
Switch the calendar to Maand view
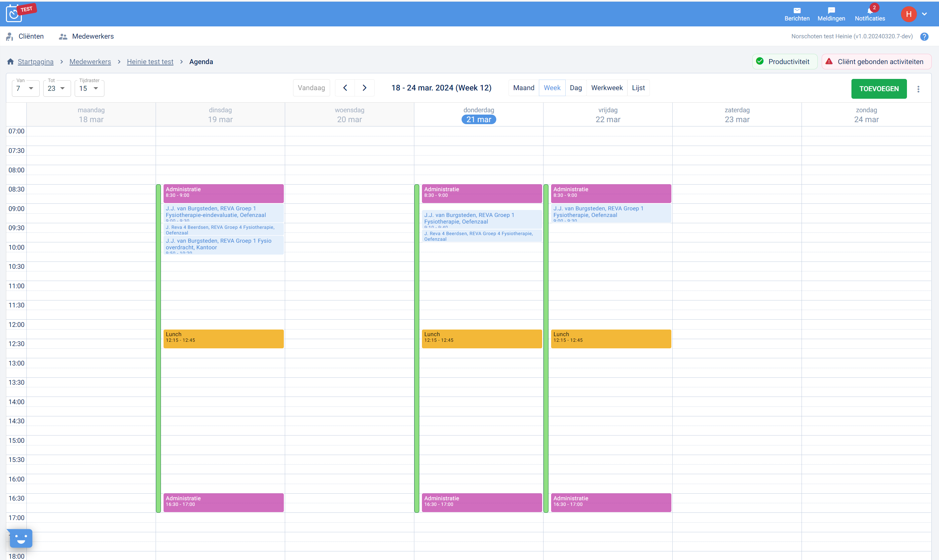[x=523, y=88]
